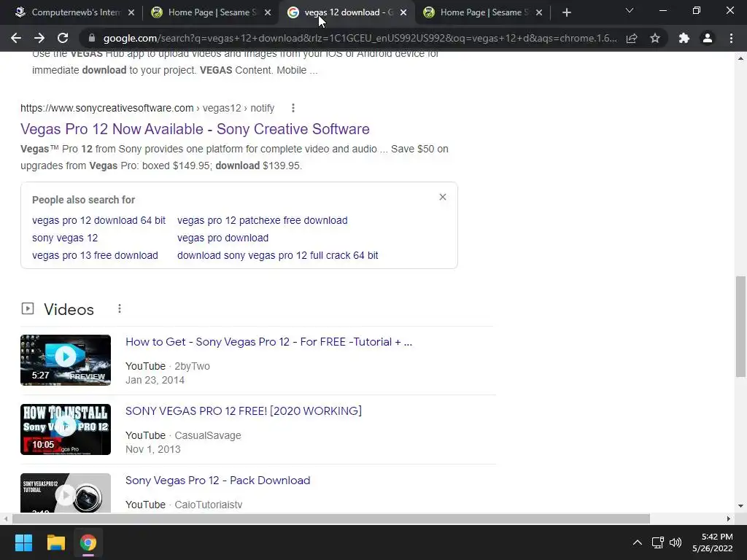Click the padlock site info icon
Image resolution: width=747 pixels, height=560 pixels.
pyautogui.click(x=92, y=38)
